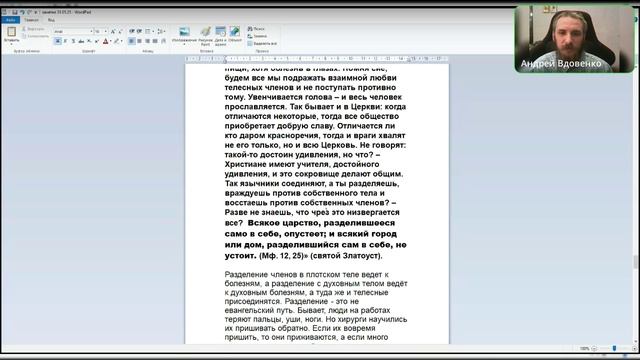
Task: Toggle Bold formatting
Action: (x=58, y=41)
